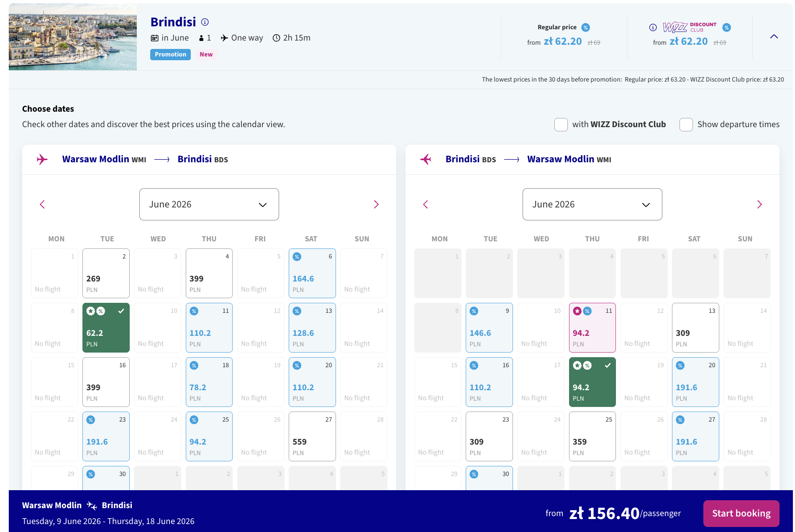Select outbound June 18 at 78.2 PLN
The width and height of the screenshot is (795, 532).
[209, 382]
